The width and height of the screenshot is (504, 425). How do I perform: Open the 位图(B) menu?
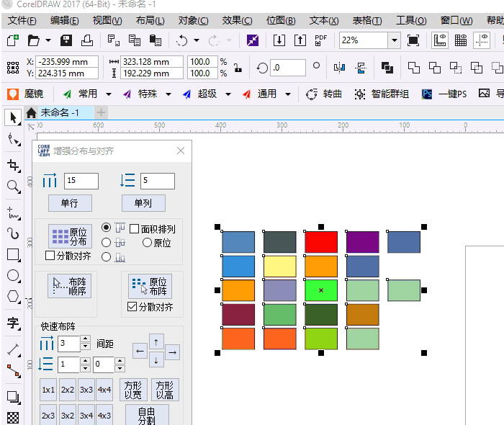coord(281,21)
